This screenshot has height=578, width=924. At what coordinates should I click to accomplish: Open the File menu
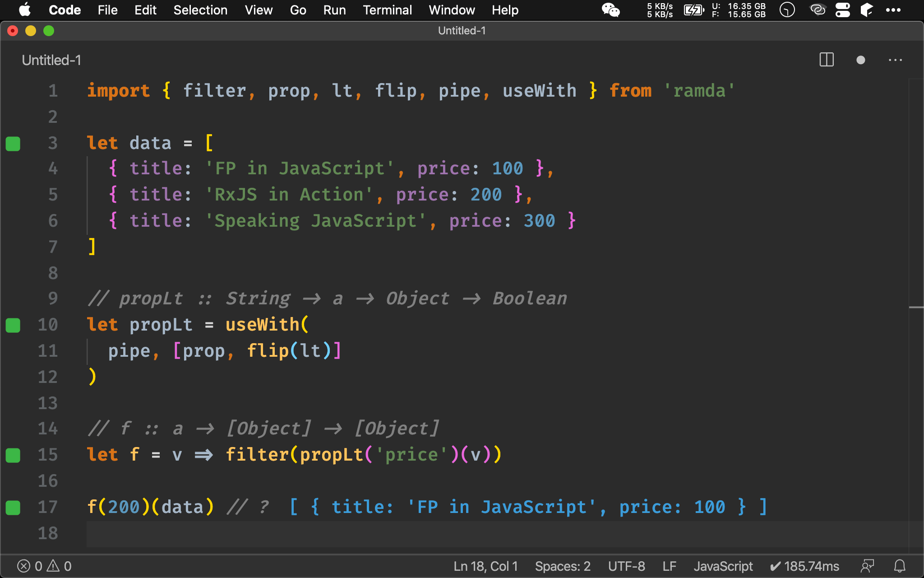pos(107,10)
